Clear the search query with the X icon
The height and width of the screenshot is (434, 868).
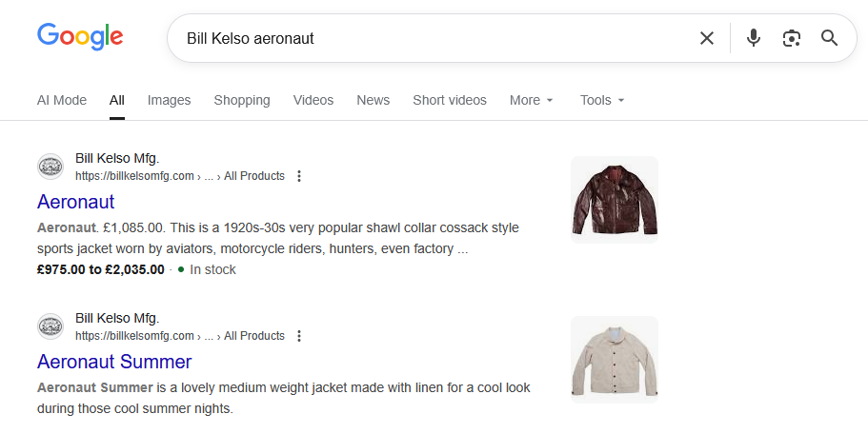coord(706,38)
